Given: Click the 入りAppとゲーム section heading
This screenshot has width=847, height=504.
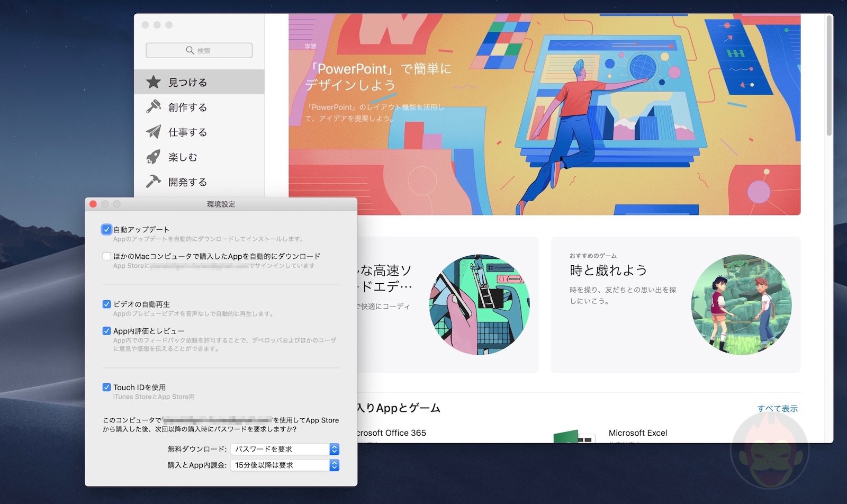Looking at the screenshot, I should click(399, 408).
